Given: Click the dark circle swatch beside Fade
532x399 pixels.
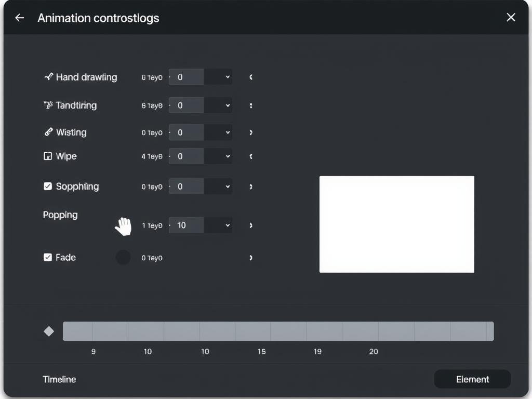Looking at the screenshot, I should click(123, 257).
